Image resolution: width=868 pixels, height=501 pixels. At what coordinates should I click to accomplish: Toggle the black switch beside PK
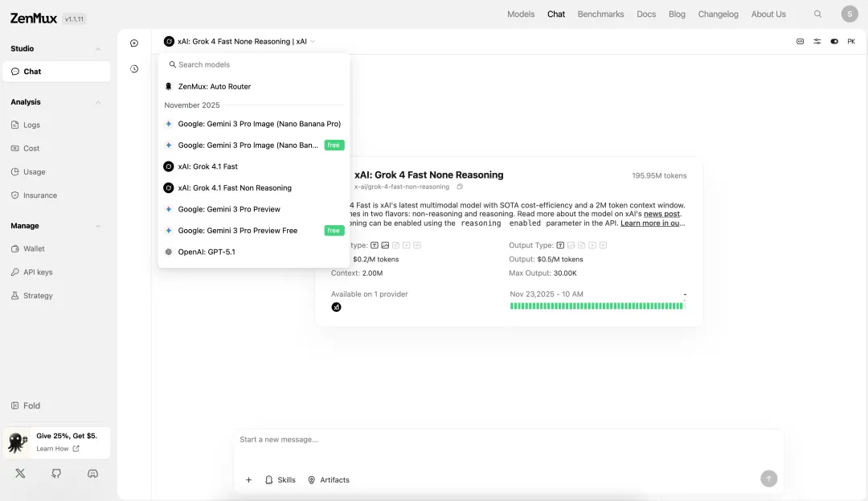[x=834, y=41]
